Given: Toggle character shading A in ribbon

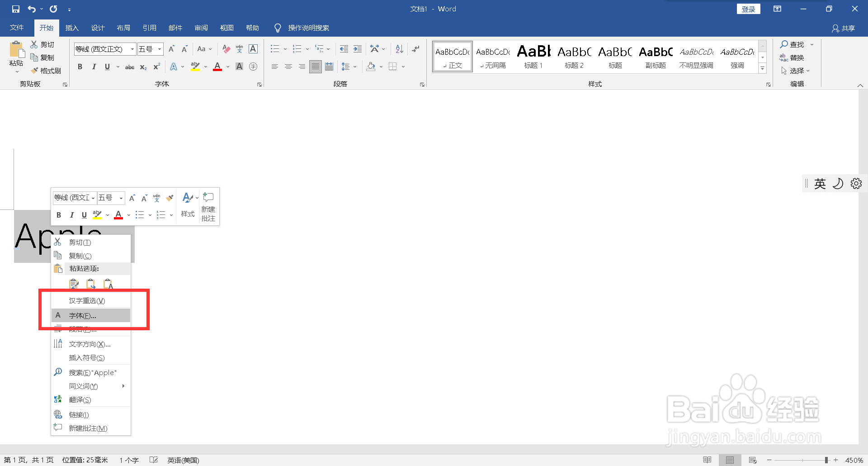Looking at the screenshot, I should click(x=240, y=67).
